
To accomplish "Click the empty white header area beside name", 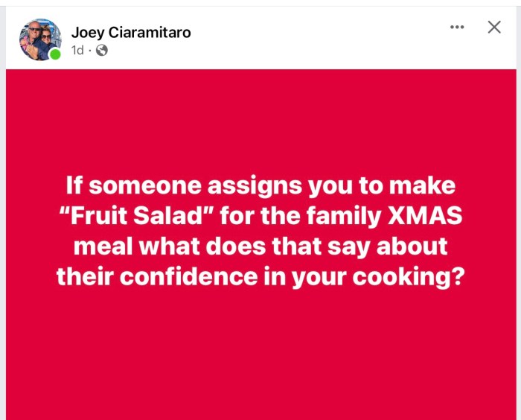I will point(313,39).
